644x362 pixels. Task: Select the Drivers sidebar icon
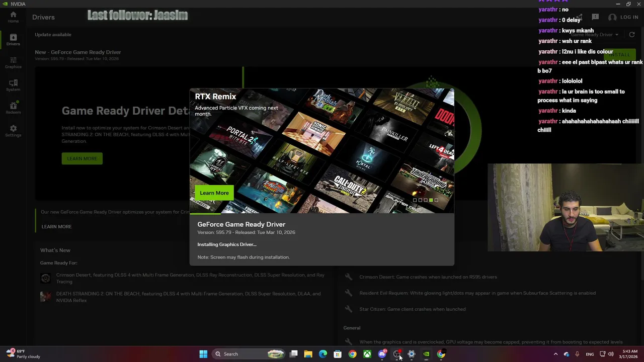click(x=13, y=40)
